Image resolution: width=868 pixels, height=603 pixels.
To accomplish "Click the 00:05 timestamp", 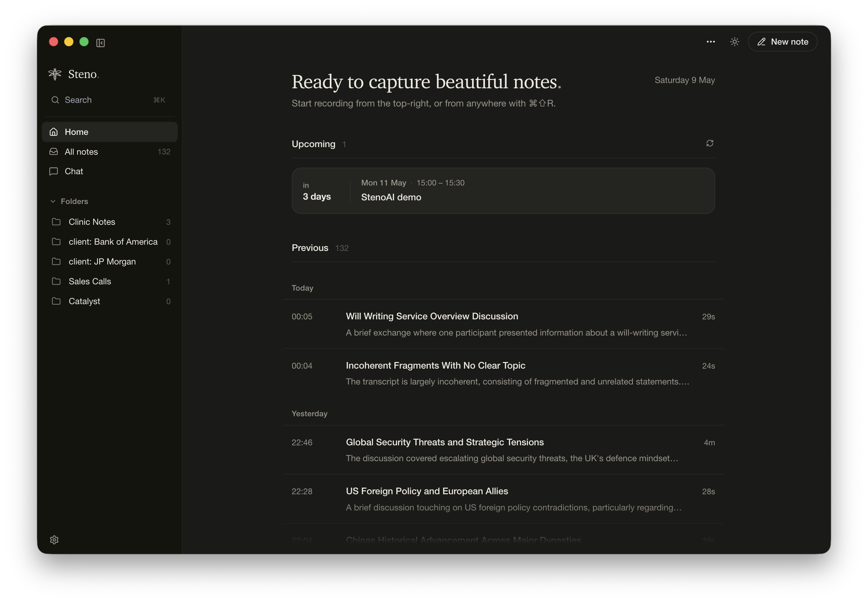I will point(302,317).
